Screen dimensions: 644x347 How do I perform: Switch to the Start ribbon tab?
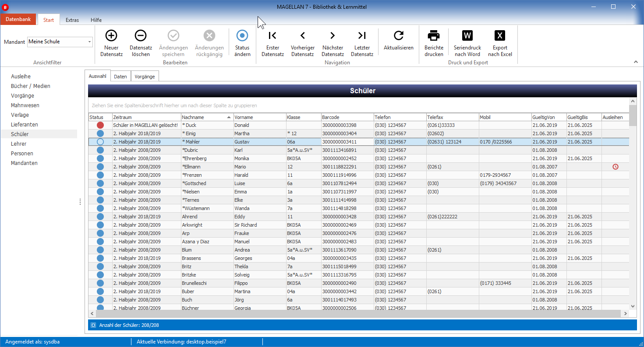[49, 20]
